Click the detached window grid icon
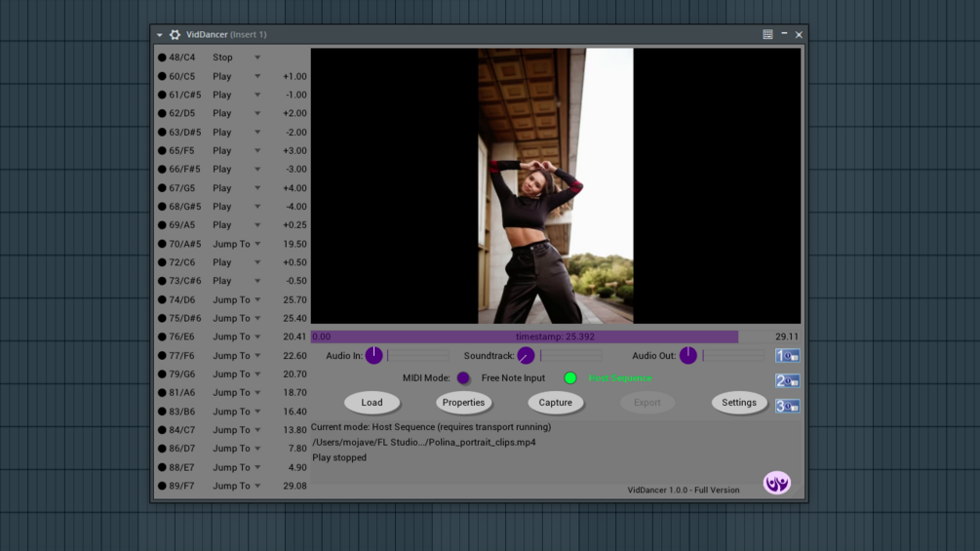The width and height of the screenshot is (980, 551). [767, 34]
